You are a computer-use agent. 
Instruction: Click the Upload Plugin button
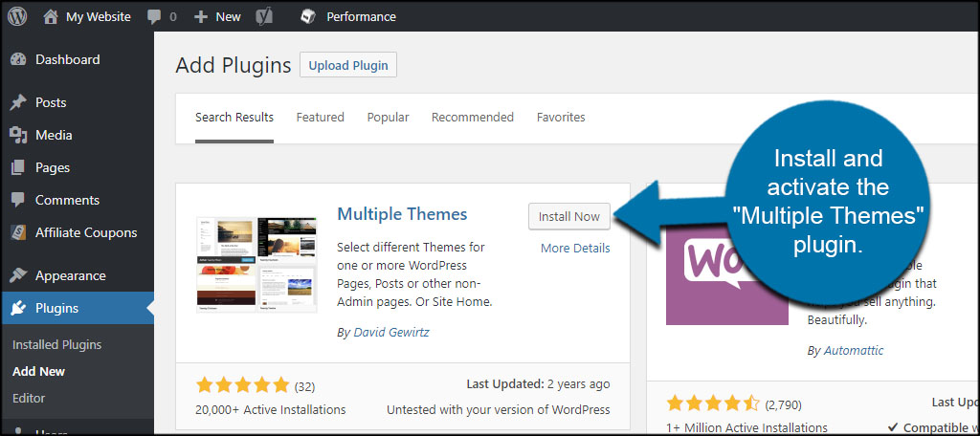point(348,65)
